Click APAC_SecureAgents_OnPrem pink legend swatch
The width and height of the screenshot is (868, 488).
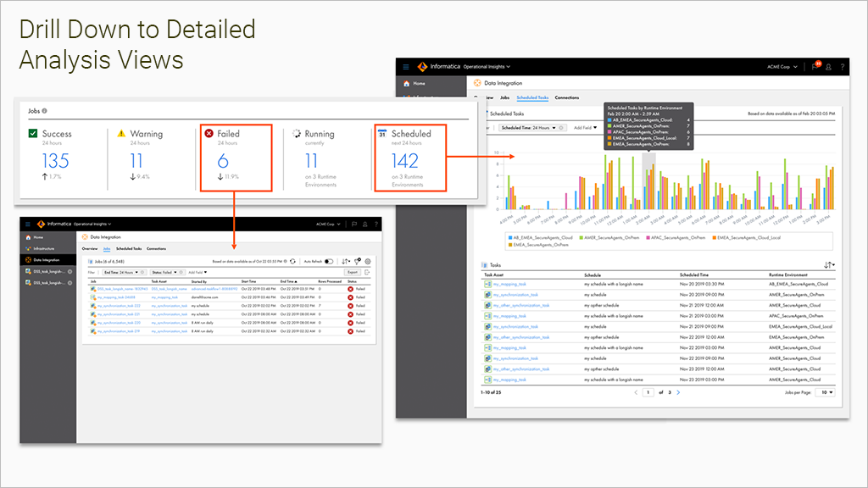coord(648,237)
